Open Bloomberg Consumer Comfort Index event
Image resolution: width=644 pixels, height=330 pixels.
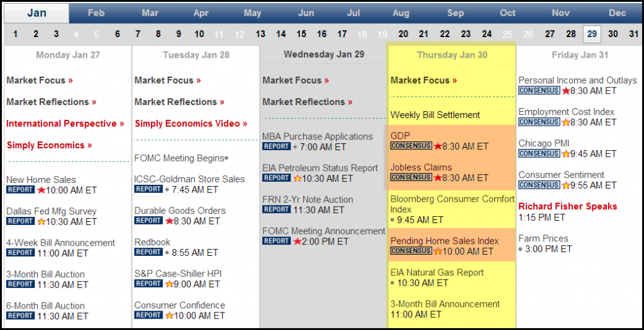point(452,204)
